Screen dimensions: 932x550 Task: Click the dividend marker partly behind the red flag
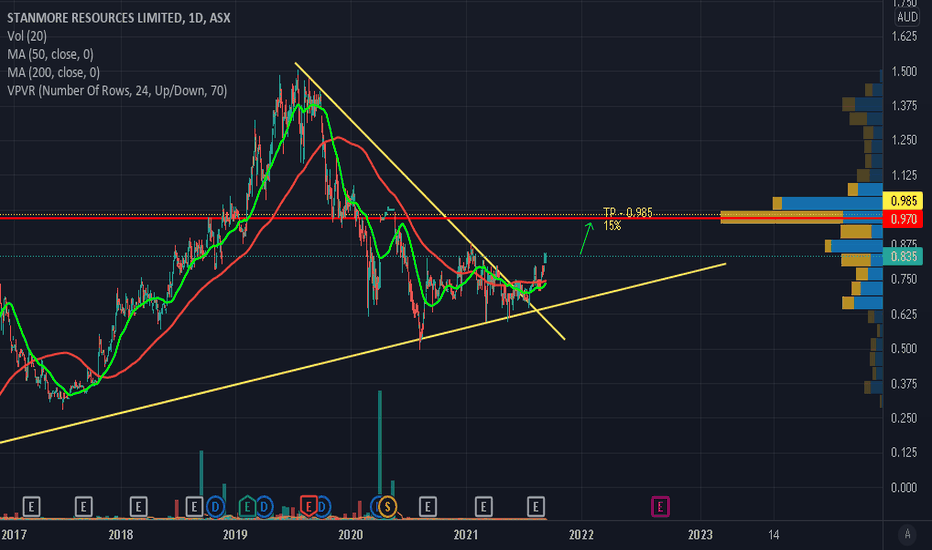point(323,507)
